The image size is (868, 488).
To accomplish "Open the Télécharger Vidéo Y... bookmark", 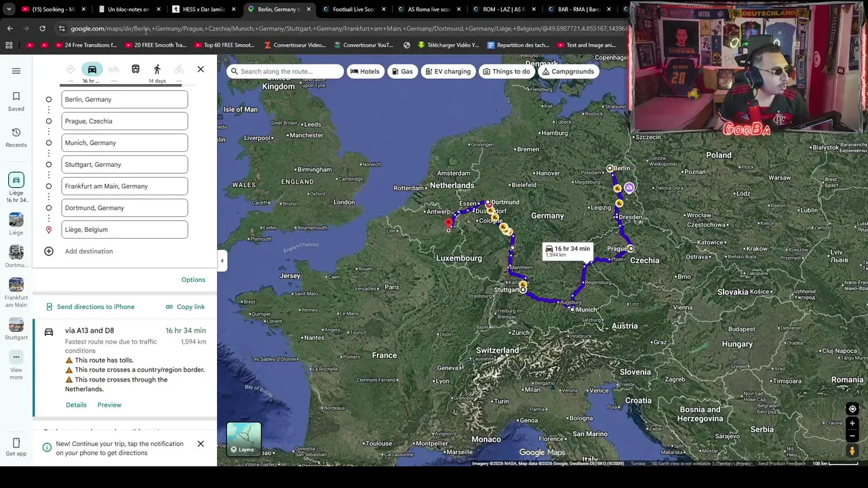I will coord(448,45).
